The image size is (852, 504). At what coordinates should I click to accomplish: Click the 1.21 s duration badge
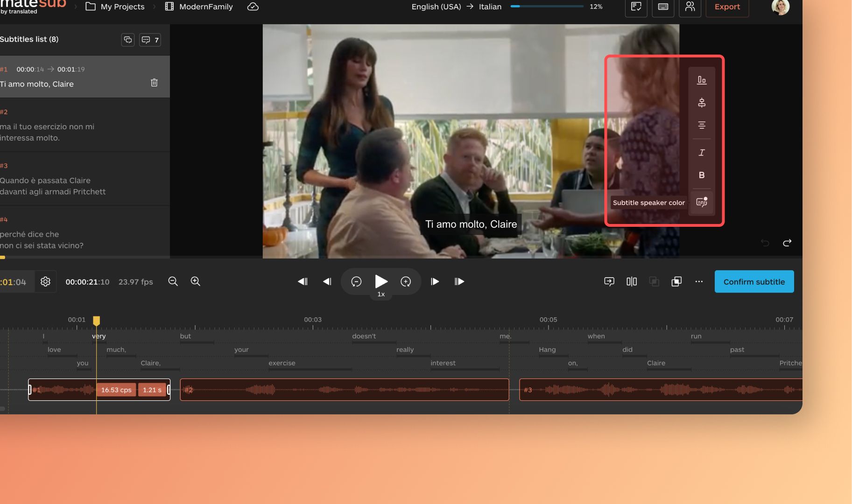(x=152, y=390)
